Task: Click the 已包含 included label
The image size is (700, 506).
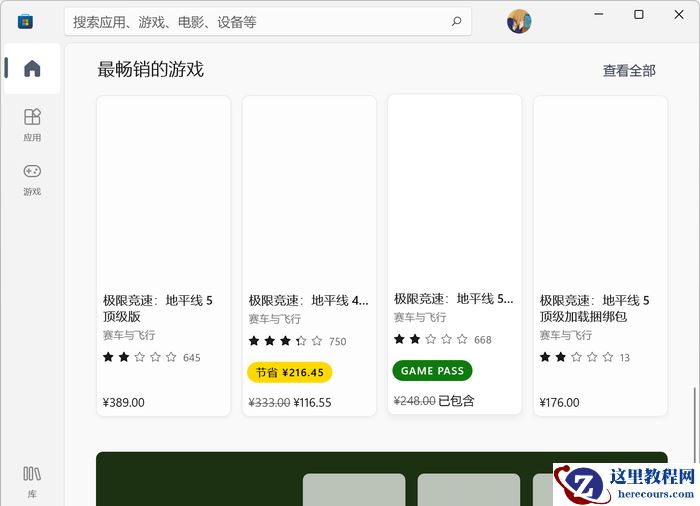Action: click(x=456, y=401)
